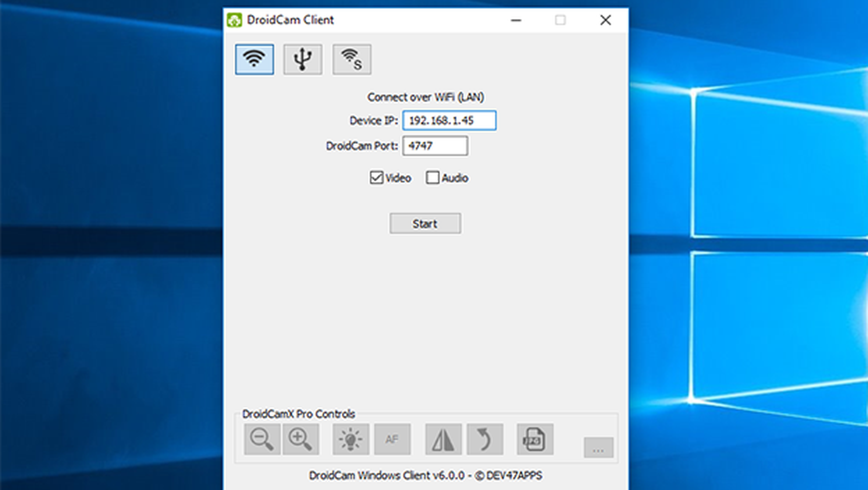Click the mirror flip video icon

(x=443, y=439)
